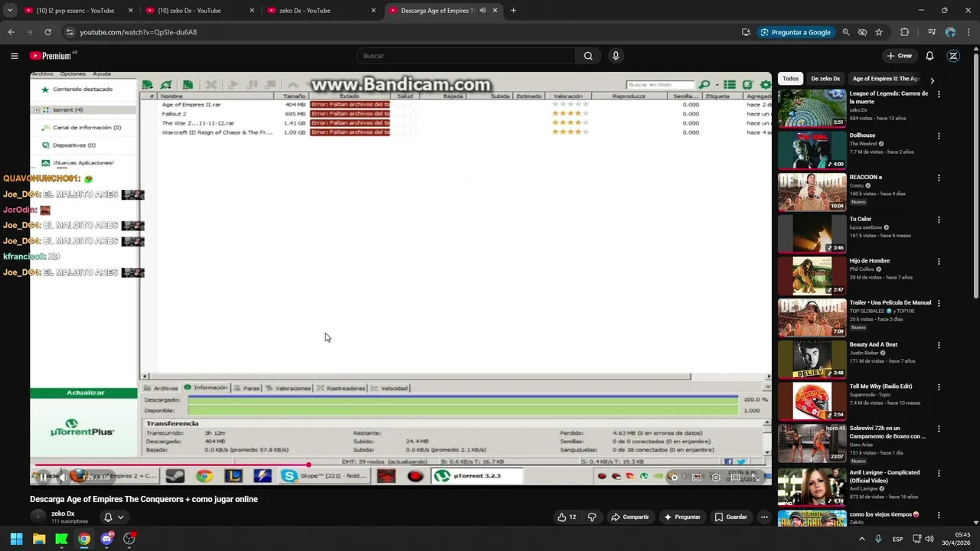This screenshot has width=980, height=551.
Task: Open Chrome extensions puzzle icon
Action: coord(905,32)
